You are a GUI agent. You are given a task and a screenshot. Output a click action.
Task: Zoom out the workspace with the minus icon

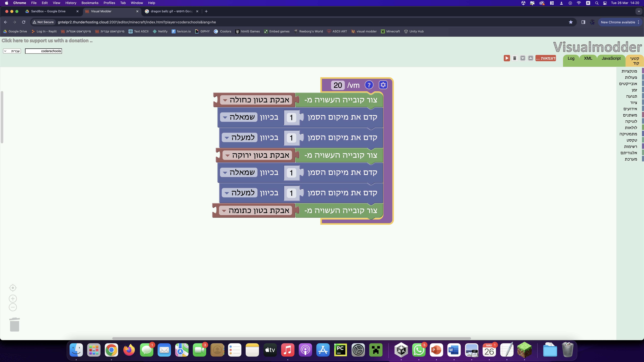point(13,307)
